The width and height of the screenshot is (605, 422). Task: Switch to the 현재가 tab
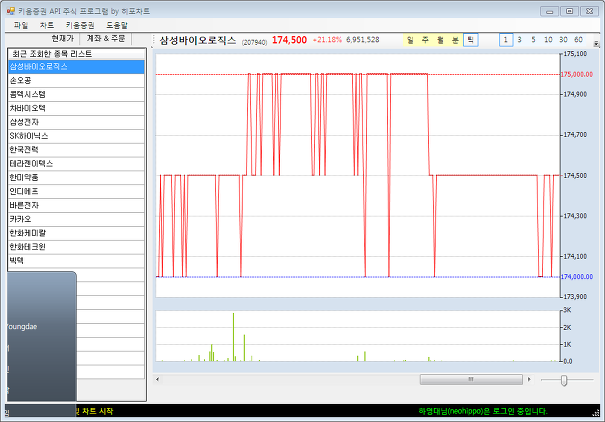coord(63,39)
